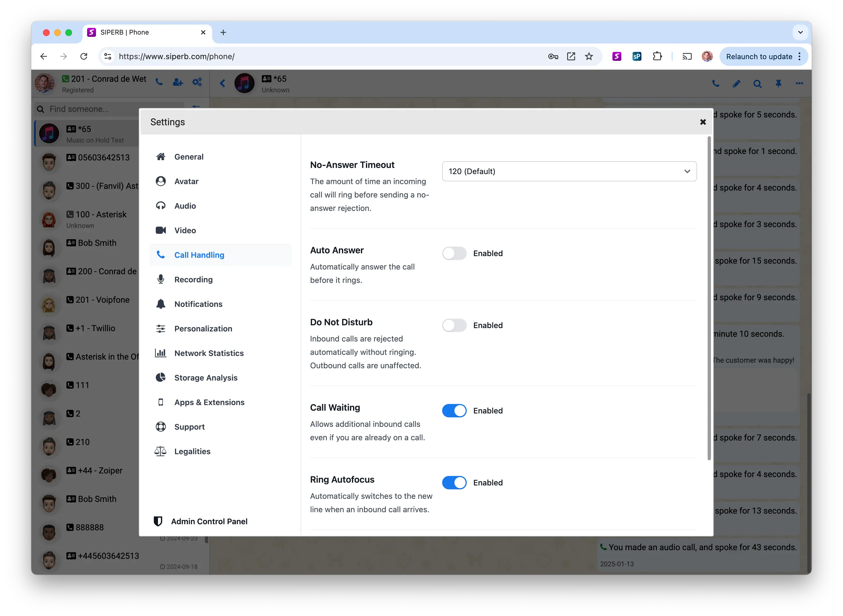Screen dimensions: 843x616
Task: Click the purple Siperb extension icon
Action: click(x=617, y=56)
